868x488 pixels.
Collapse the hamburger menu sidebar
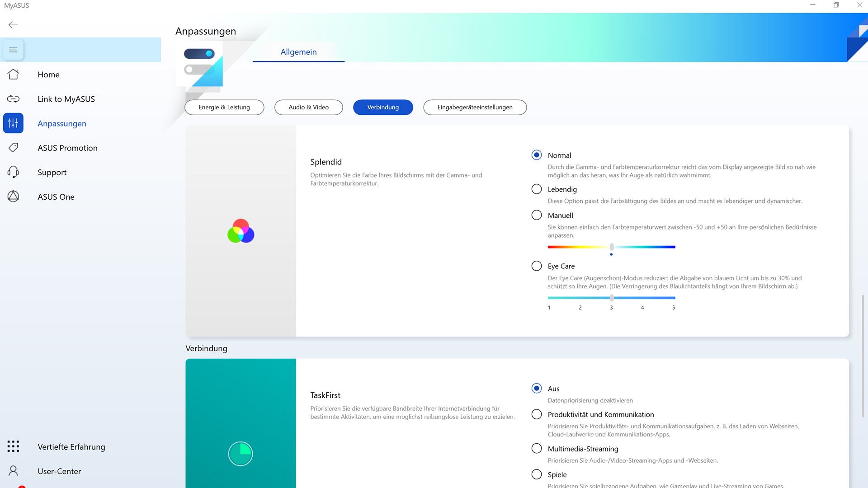click(x=13, y=50)
